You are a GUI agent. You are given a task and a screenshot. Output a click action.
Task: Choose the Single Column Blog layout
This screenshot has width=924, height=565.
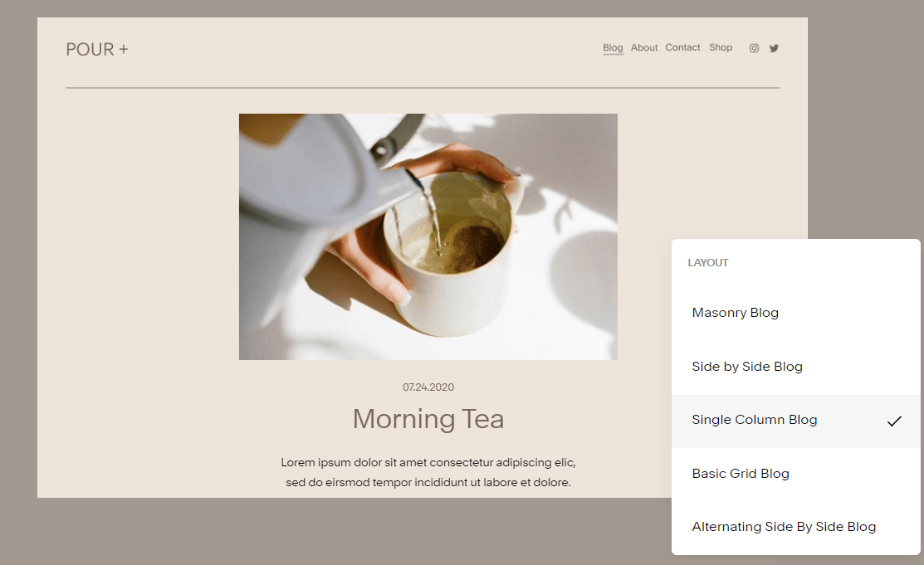tap(754, 419)
